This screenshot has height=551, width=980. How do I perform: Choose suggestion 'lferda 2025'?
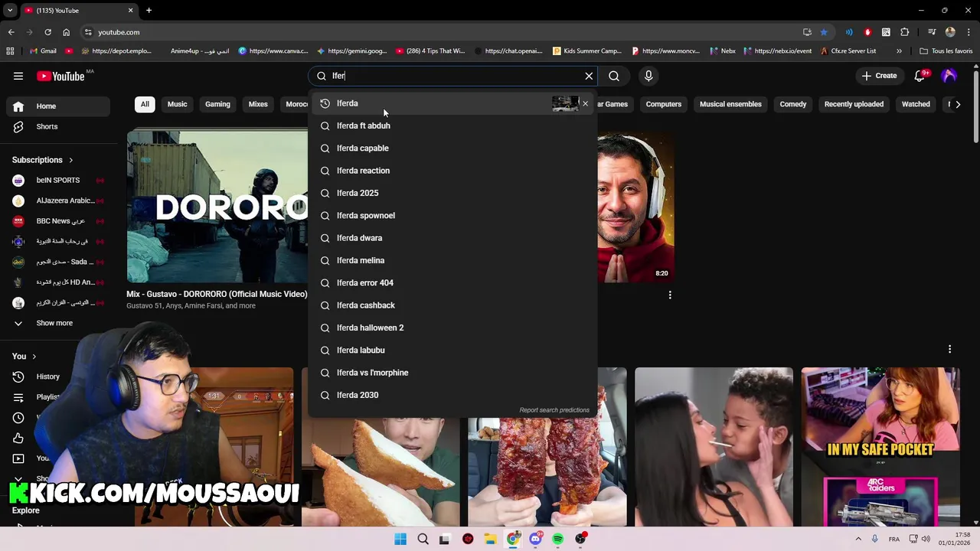point(452,193)
